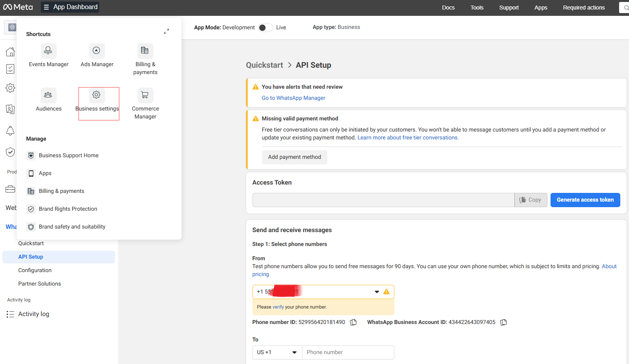The width and height of the screenshot is (629, 364).
Task: Open the From phone number dropdown
Action: tap(377, 292)
